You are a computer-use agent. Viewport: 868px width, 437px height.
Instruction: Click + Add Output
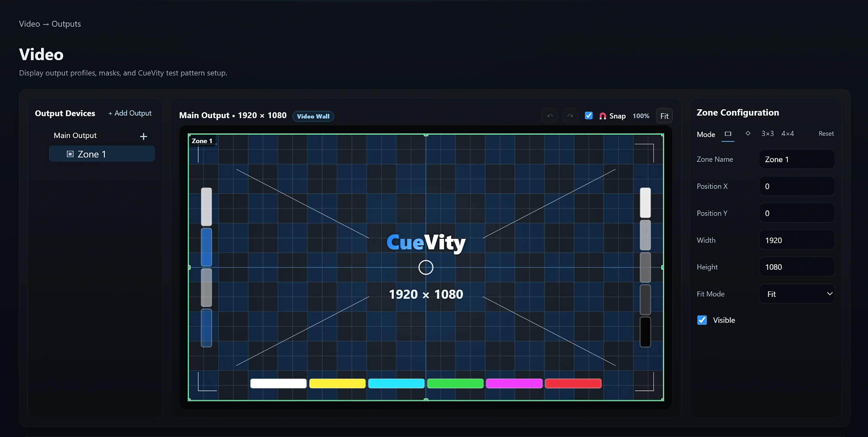tap(130, 113)
